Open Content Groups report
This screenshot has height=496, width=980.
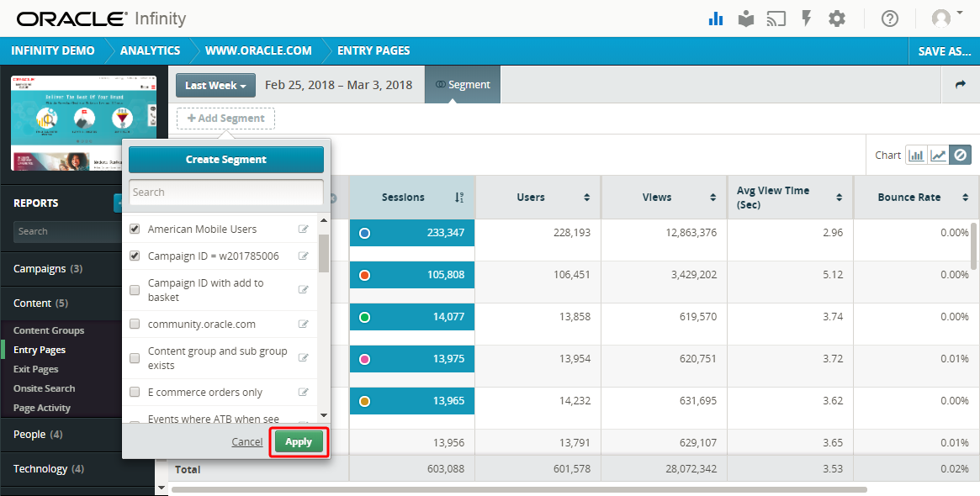pos(49,330)
